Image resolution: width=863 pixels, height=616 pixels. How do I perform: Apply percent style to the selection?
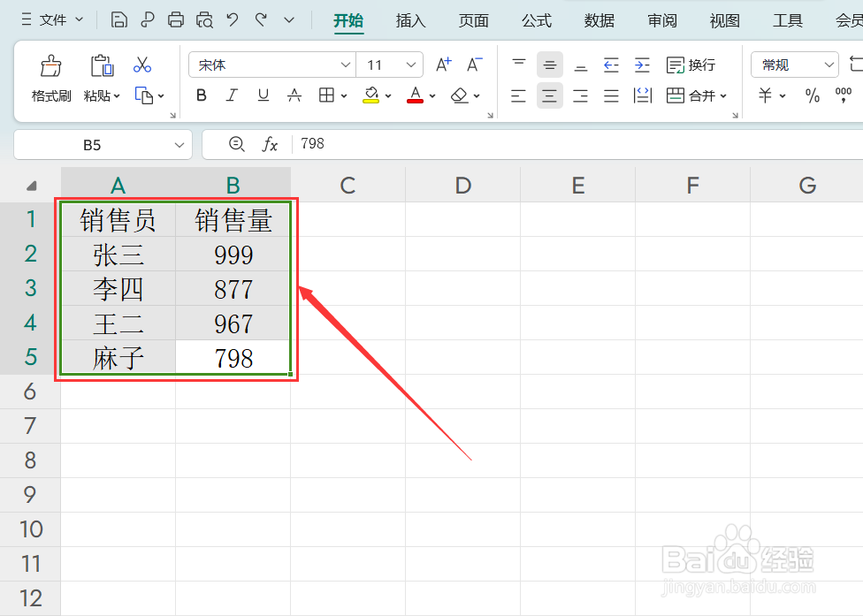coord(811,95)
